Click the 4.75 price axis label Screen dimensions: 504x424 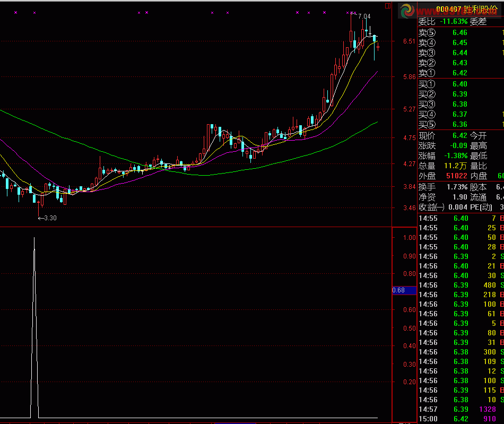(x=410, y=138)
